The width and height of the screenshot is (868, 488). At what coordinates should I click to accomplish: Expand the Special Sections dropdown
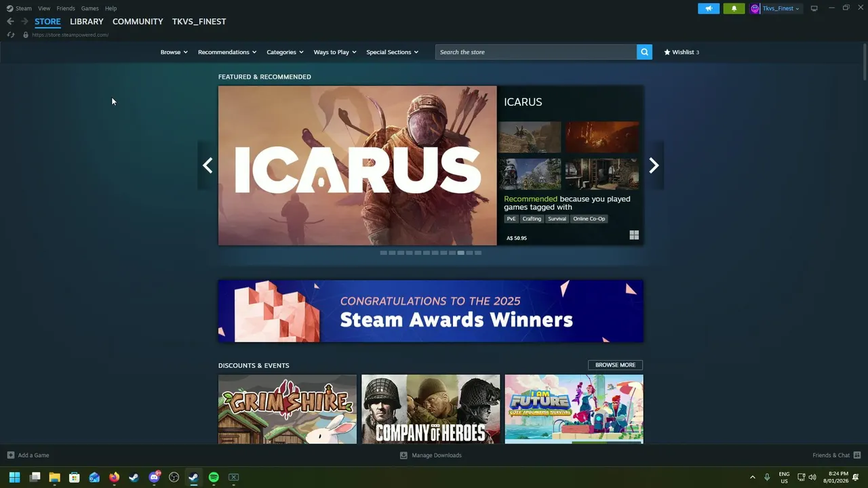click(393, 52)
